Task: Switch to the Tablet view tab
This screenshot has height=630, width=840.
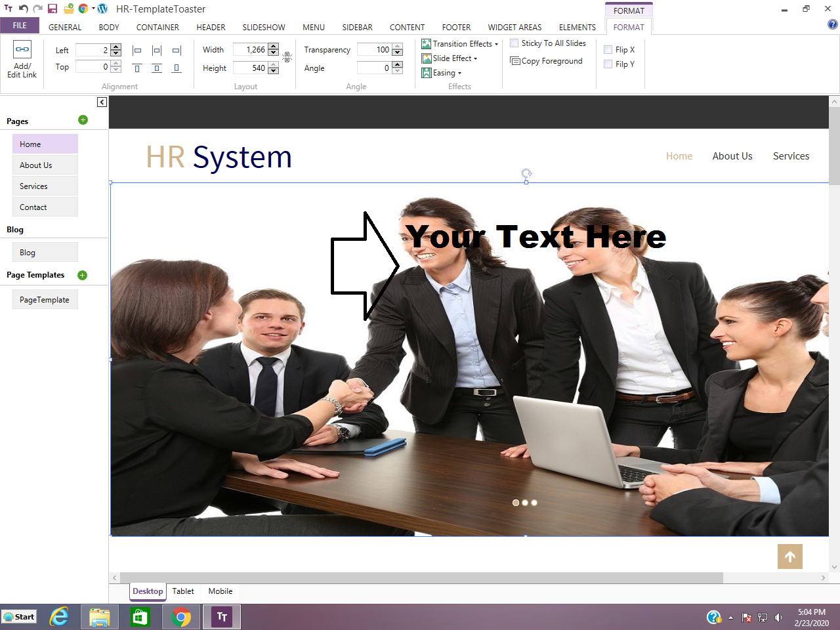Action: tap(183, 591)
